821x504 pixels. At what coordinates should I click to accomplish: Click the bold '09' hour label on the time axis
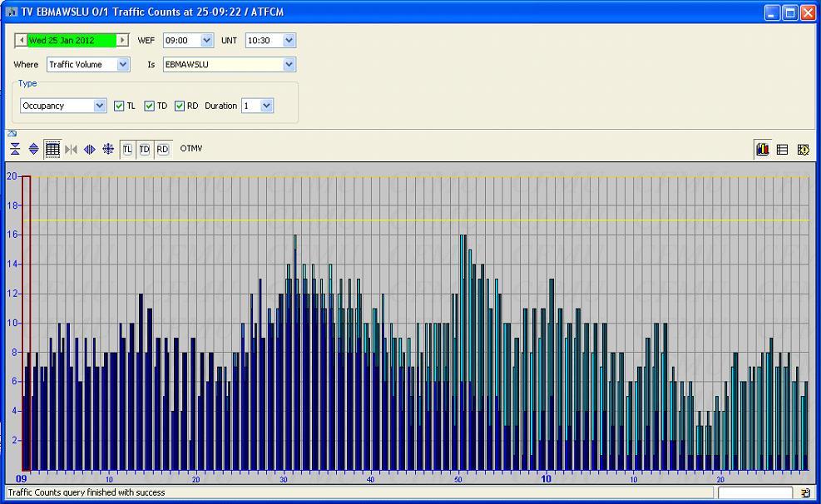pos(22,479)
